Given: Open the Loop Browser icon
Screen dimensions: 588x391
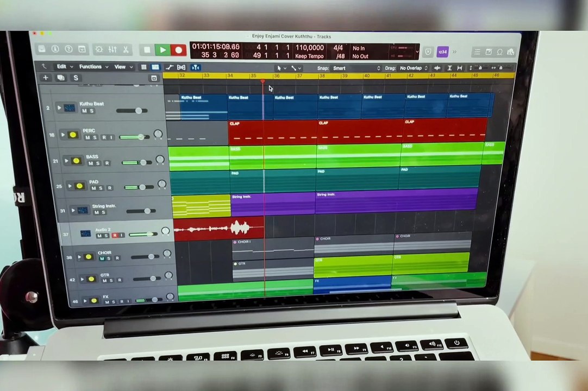Looking at the screenshot, I should coord(499,52).
